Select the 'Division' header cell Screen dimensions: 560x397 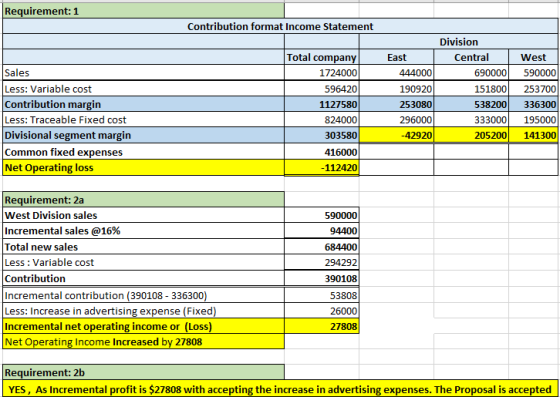coord(459,42)
